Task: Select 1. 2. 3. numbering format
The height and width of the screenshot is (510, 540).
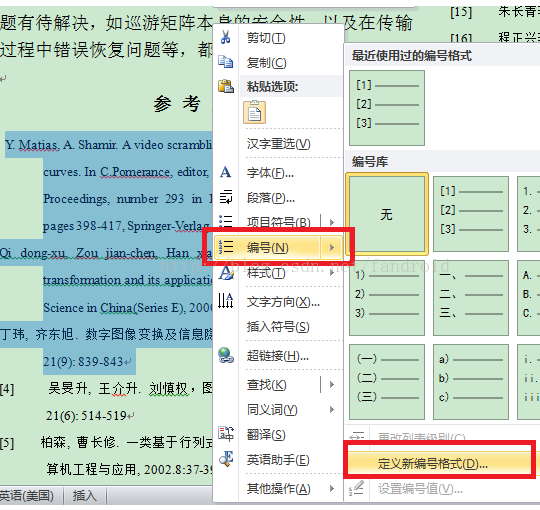Action: coord(529,214)
